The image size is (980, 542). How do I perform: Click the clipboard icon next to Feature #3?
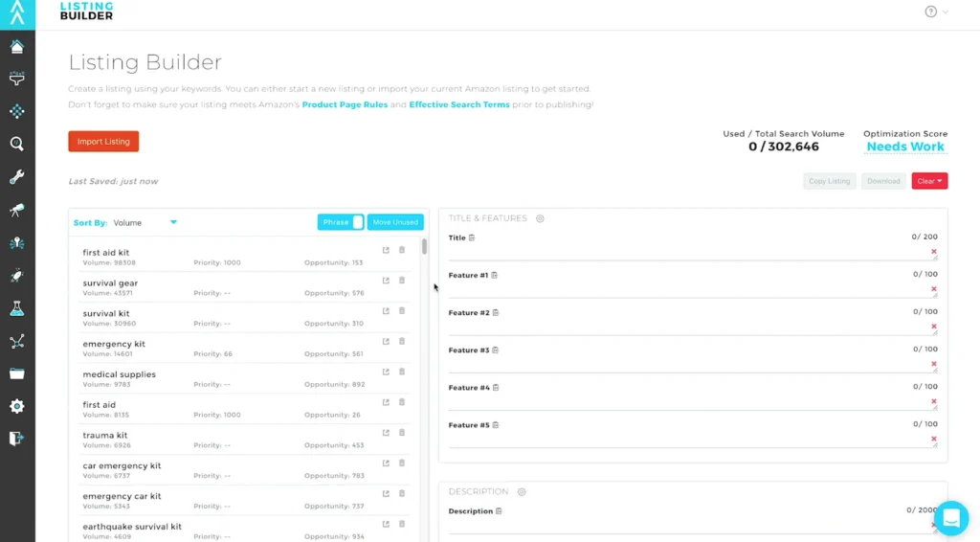[x=496, y=350]
